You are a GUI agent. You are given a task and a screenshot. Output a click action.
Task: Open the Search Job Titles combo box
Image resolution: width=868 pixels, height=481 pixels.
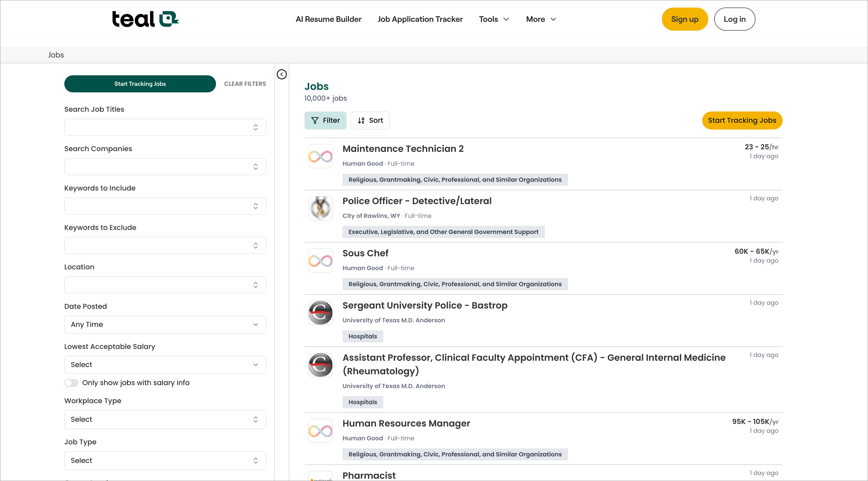(x=165, y=127)
